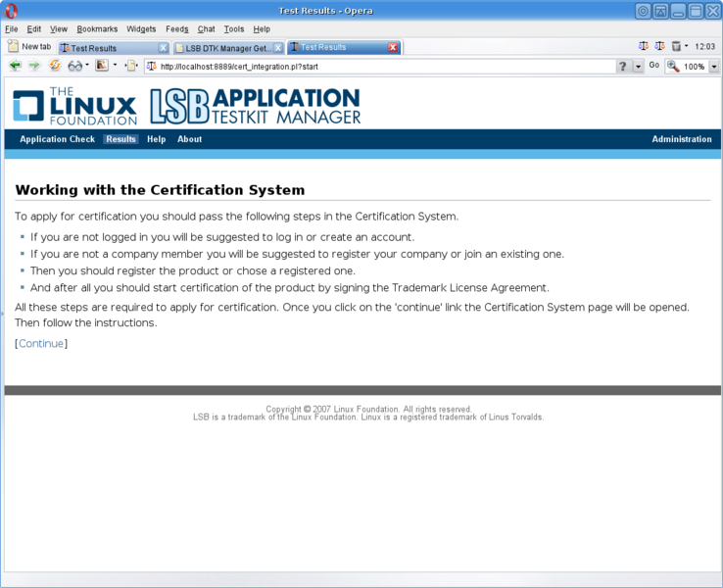The width and height of the screenshot is (723, 588).
Task: Click the second scales icon near the trash
Action: click(x=660, y=46)
